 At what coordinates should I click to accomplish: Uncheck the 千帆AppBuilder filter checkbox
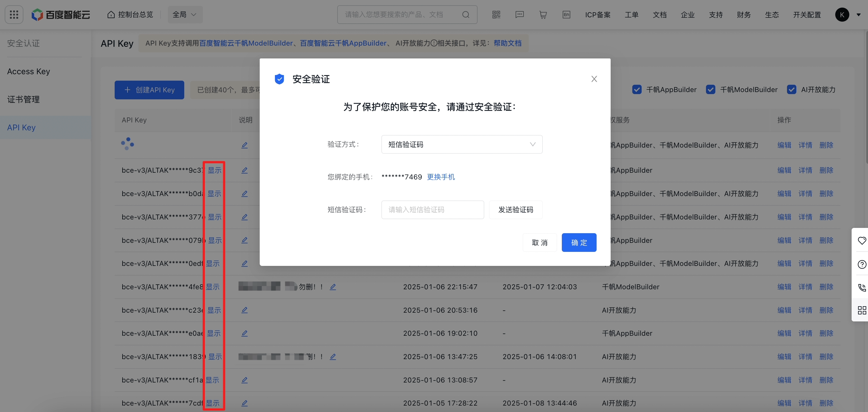pos(637,89)
